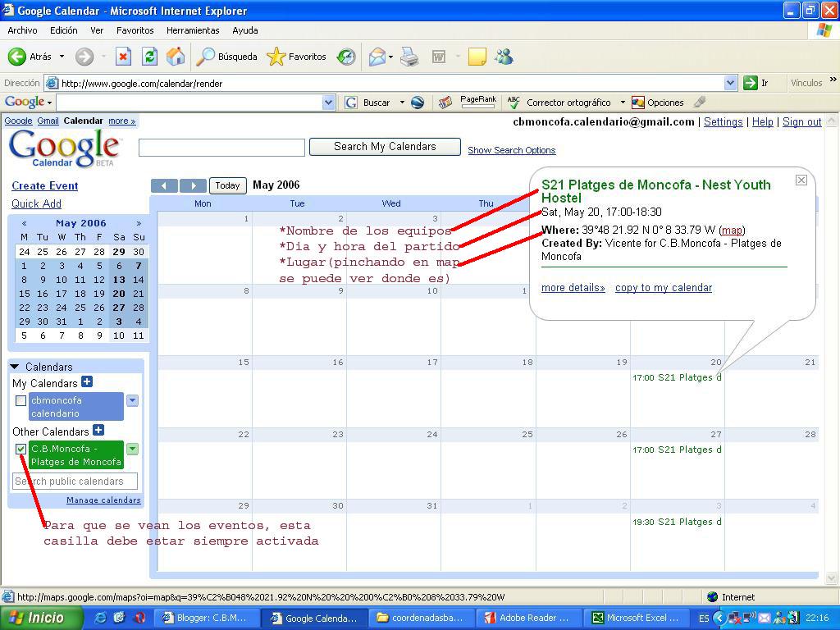Screen dimensions: 840x630
Task: Switch to Adobe Reader taskbar window
Action: tap(529, 618)
